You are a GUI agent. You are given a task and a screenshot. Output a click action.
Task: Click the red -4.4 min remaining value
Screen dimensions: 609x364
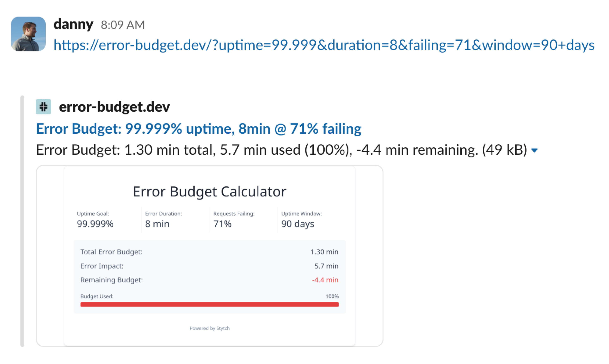pyautogui.click(x=325, y=280)
